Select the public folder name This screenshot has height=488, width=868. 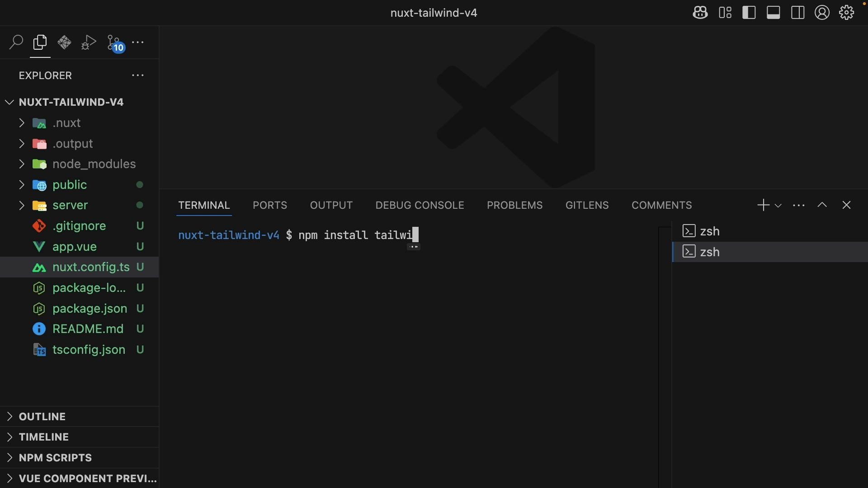pyautogui.click(x=70, y=185)
